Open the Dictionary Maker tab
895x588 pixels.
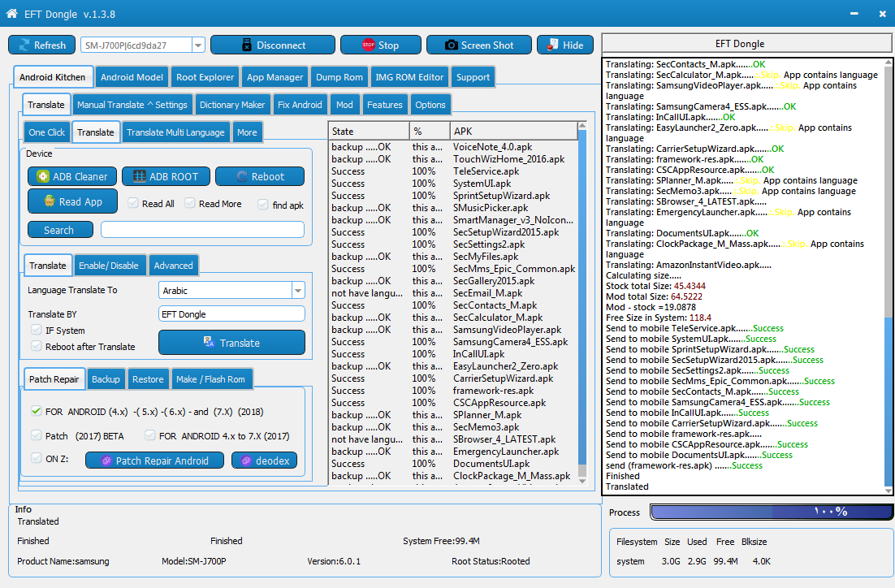[232, 105]
